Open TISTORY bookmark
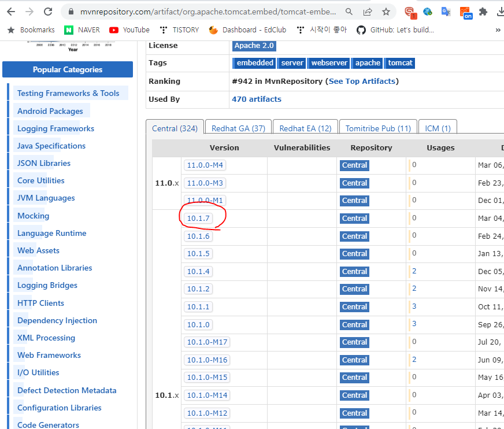This screenshot has height=429, width=504. pos(179,30)
